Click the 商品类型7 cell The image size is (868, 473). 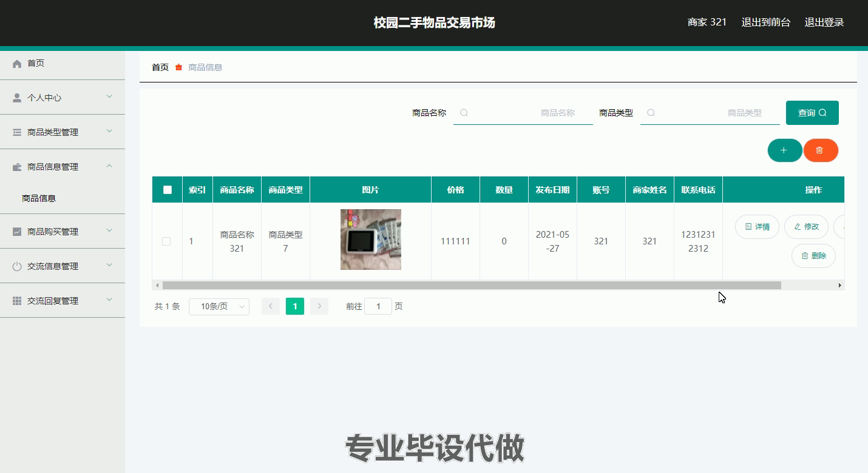point(286,241)
